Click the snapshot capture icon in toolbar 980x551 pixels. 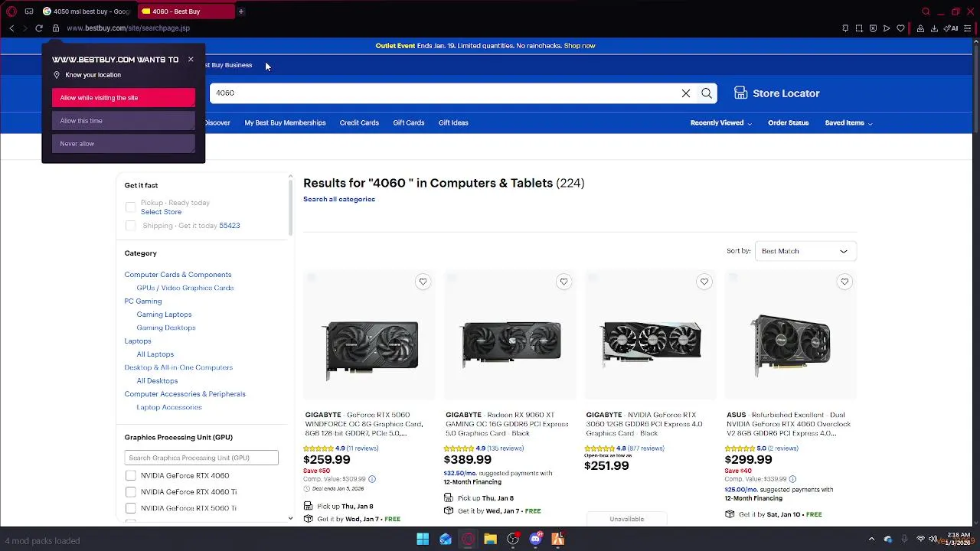point(859,28)
